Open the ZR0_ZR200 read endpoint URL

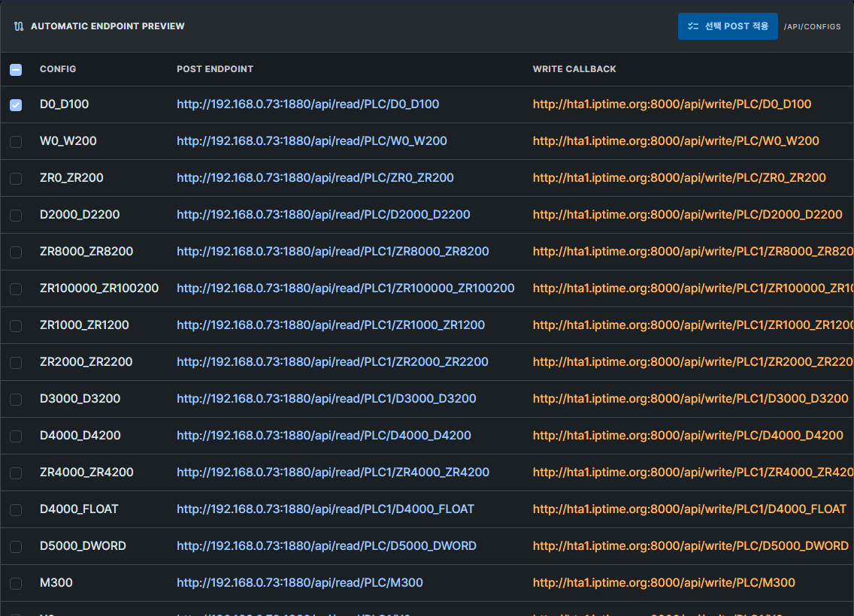tap(315, 177)
